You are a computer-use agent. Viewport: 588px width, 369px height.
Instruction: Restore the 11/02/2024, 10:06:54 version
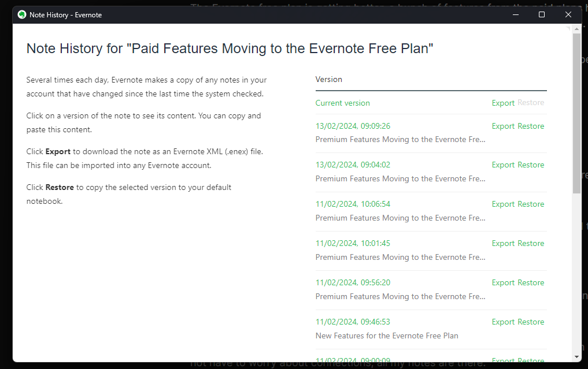[x=532, y=204]
